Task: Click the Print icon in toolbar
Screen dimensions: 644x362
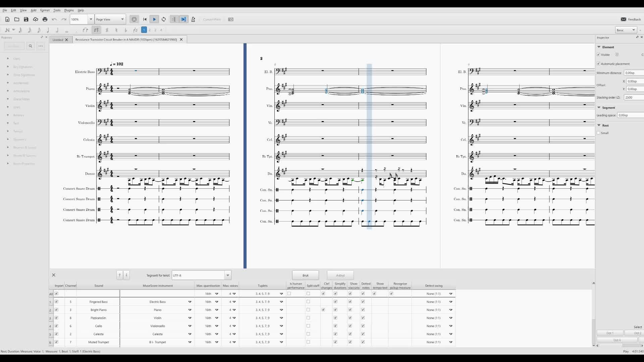Action: coord(45,19)
